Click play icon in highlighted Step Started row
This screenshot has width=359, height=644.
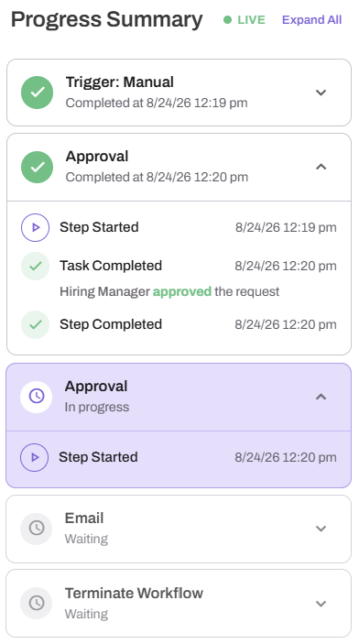[x=35, y=457]
